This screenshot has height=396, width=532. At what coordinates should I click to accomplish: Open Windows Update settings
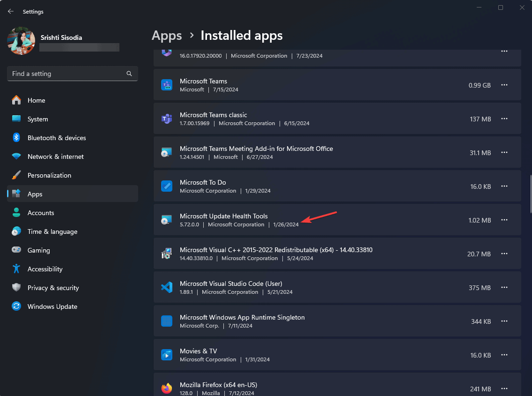[72, 306]
